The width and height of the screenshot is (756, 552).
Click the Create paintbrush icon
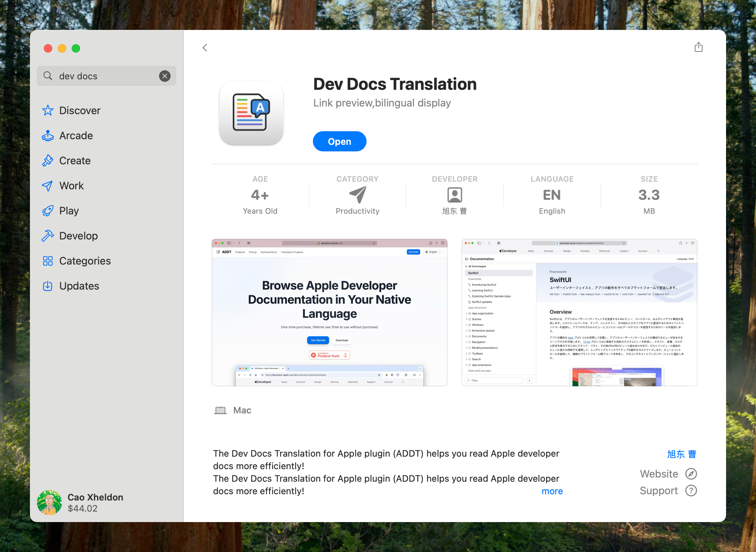[48, 160]
